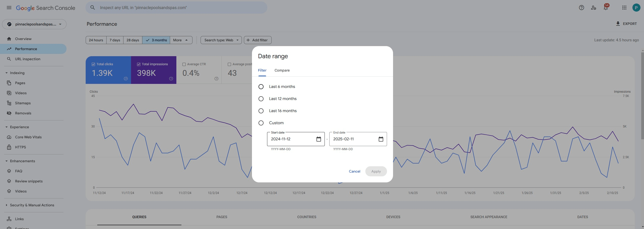The height and width of the screenshot is (229, 644).
Task: Click the Add filter button
Action: point(257,40)
